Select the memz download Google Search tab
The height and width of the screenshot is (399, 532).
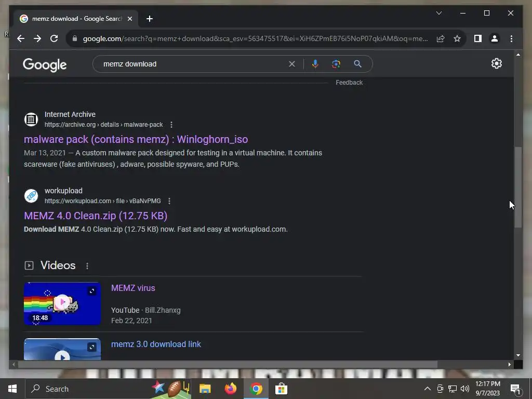(76, 19)
